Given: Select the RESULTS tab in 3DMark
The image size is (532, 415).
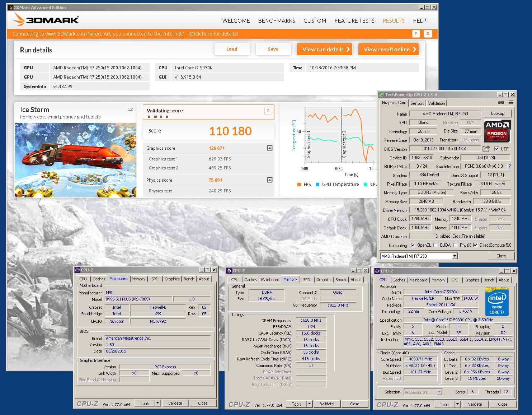Looking at the screenshot, I should pos(394,21).
